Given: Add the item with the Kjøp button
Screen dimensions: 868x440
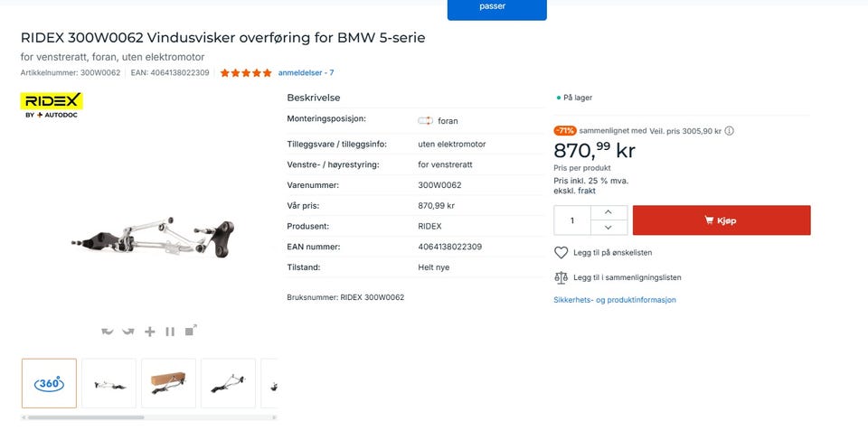Looking at the screenshot, I should 722,220.
